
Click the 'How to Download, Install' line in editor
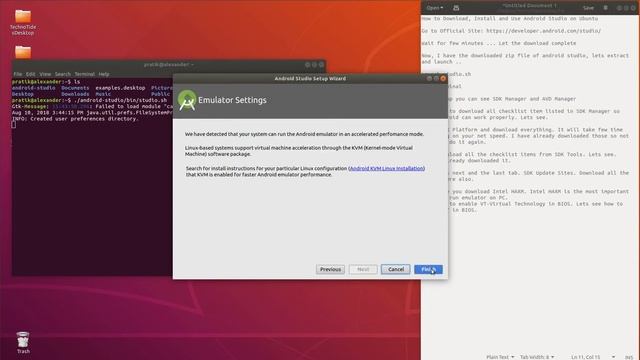510,18
